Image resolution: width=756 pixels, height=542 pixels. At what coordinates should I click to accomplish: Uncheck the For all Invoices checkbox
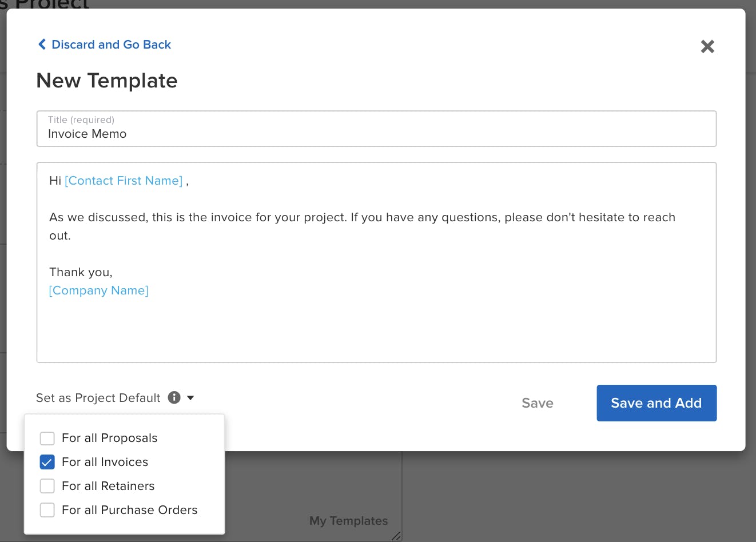tap(47, 462)
